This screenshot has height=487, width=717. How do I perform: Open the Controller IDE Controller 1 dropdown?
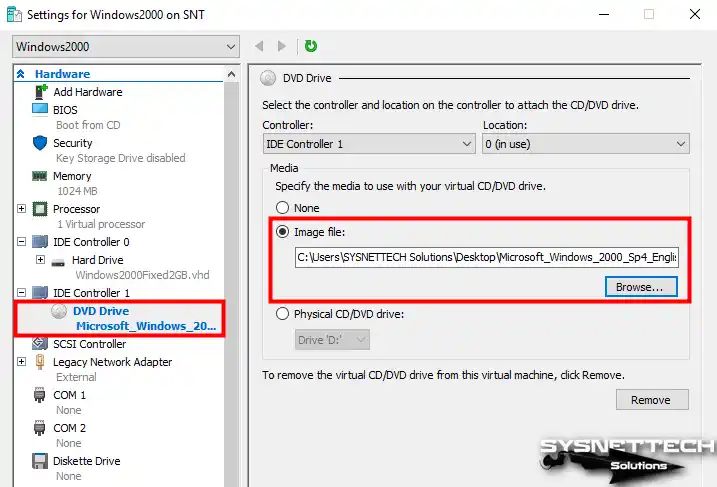click(x=369, y=144)
